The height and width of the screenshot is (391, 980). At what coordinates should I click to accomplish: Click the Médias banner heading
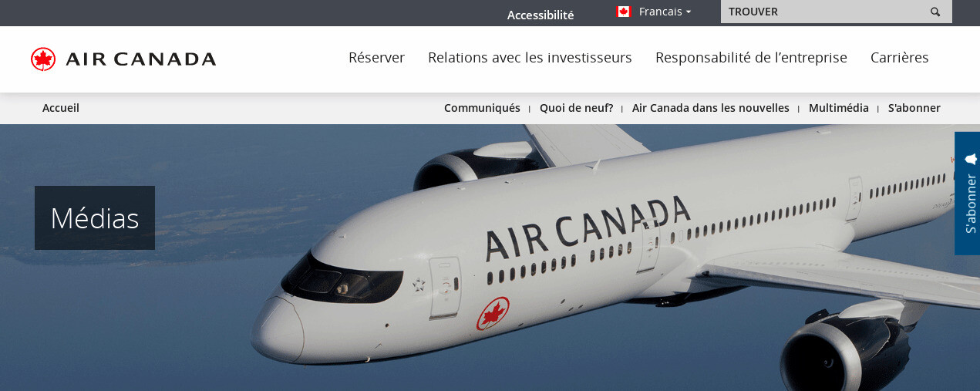click(95, 218)
